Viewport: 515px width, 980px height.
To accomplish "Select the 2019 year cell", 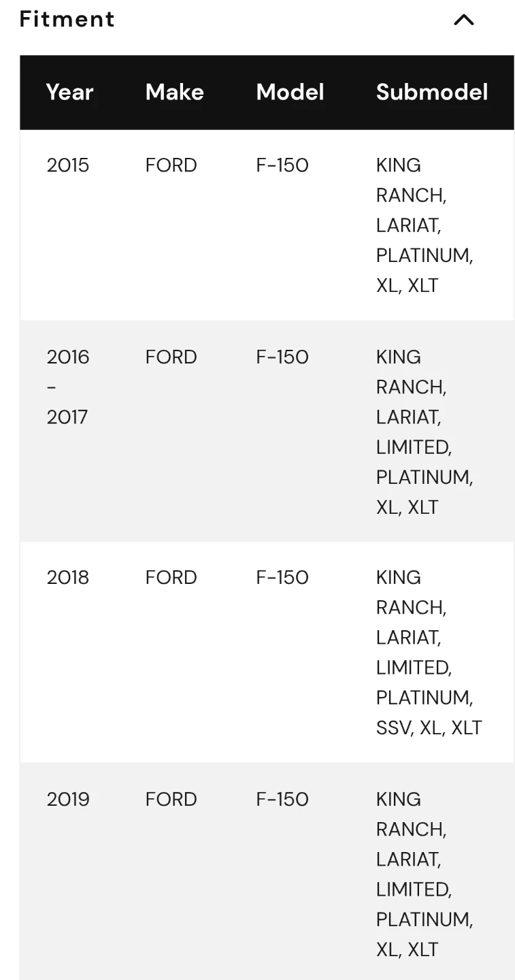I will click(68, 799).
